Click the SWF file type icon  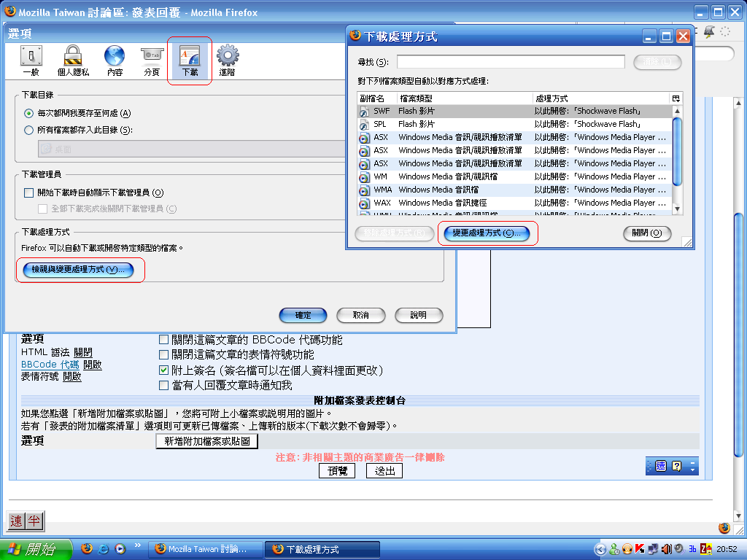point(364,112)
